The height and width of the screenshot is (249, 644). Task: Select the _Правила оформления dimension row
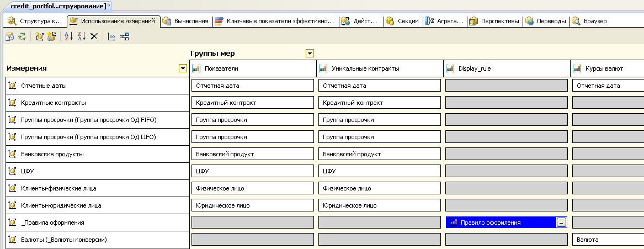click(x=98, y=222)
